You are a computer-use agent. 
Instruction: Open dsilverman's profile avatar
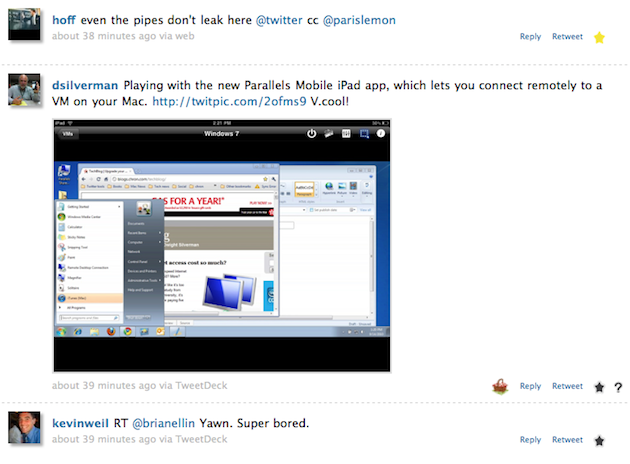(24, 89)
